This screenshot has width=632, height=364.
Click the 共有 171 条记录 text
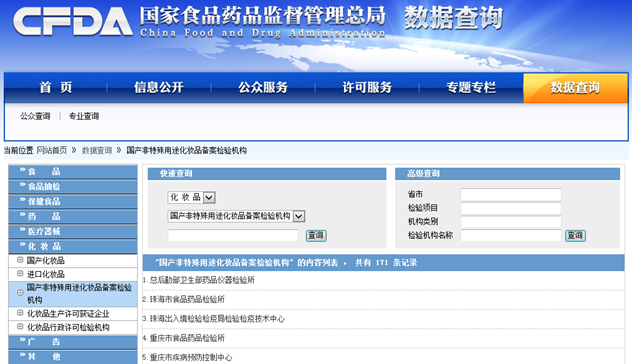coord(386,263)
